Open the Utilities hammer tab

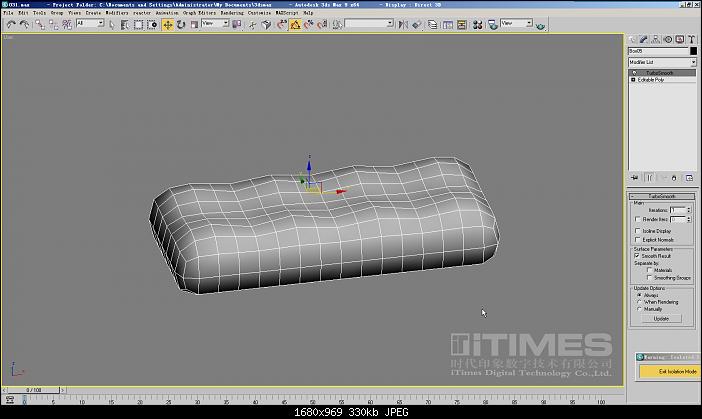[691, 38]
